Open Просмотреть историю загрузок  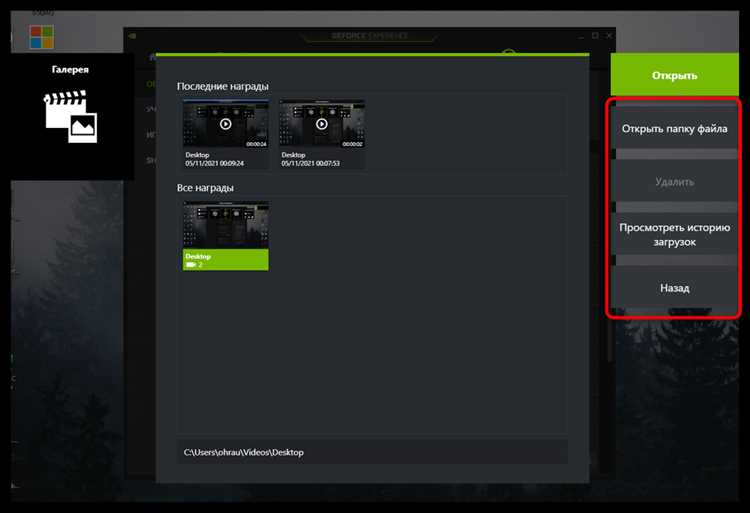(x=674, y=234)
